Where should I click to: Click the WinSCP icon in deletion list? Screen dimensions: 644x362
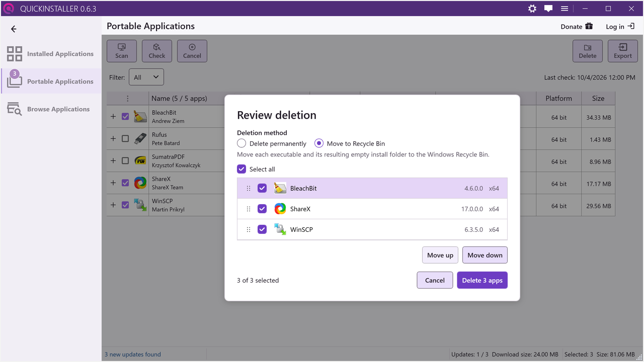tap(280, 229)
